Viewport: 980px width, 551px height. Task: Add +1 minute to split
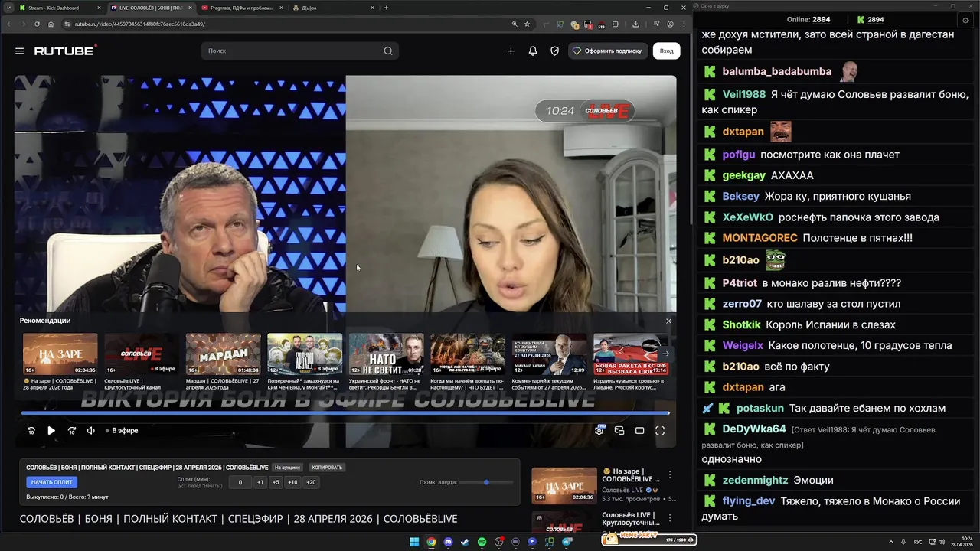pos(260,482)
